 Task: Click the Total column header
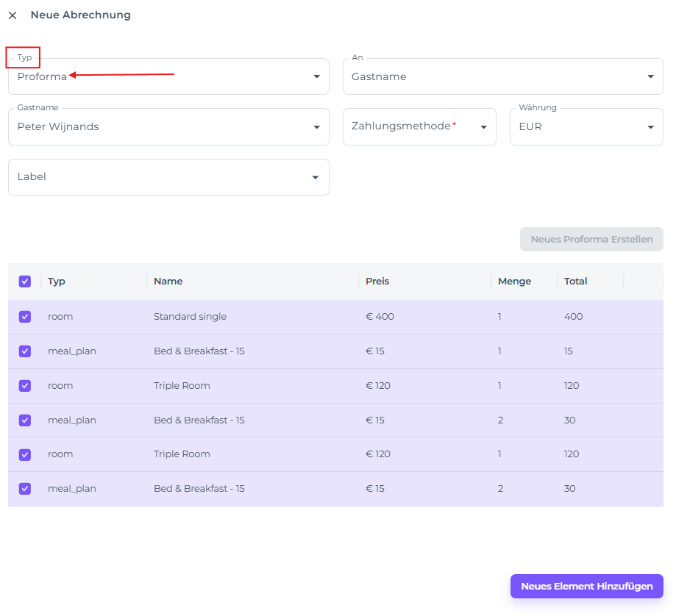pos(575,282)
